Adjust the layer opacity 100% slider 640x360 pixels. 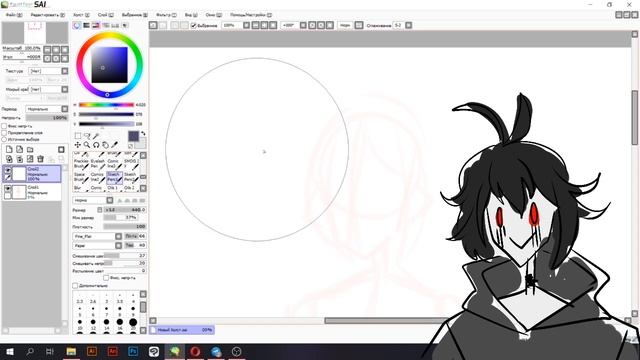[47, 118]
